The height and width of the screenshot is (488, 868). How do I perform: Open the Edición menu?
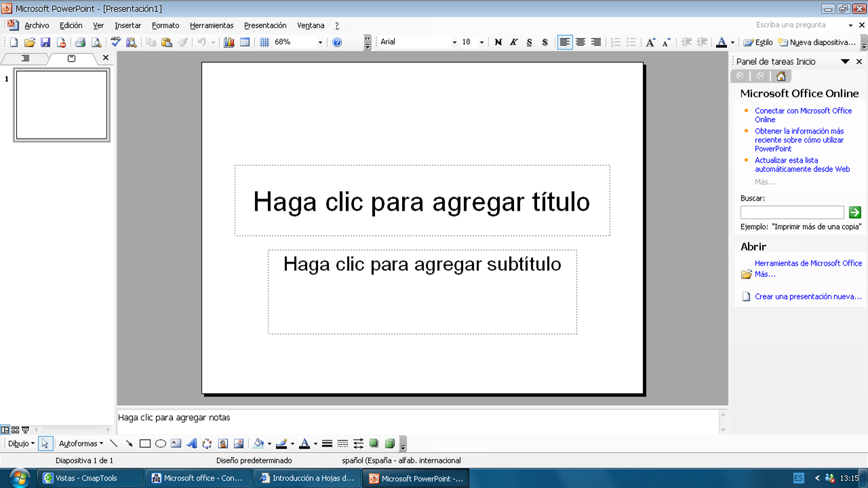[x=71, y=26]
